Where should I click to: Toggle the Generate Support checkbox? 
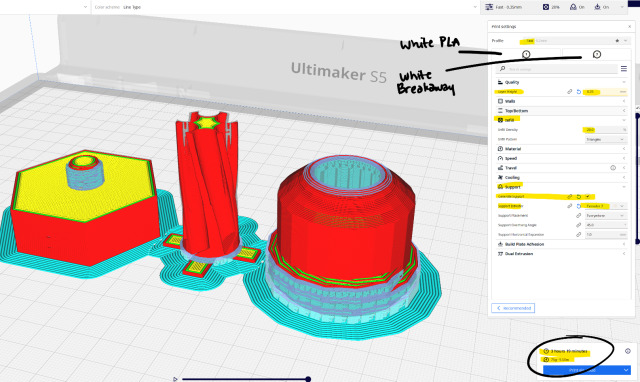588,196
